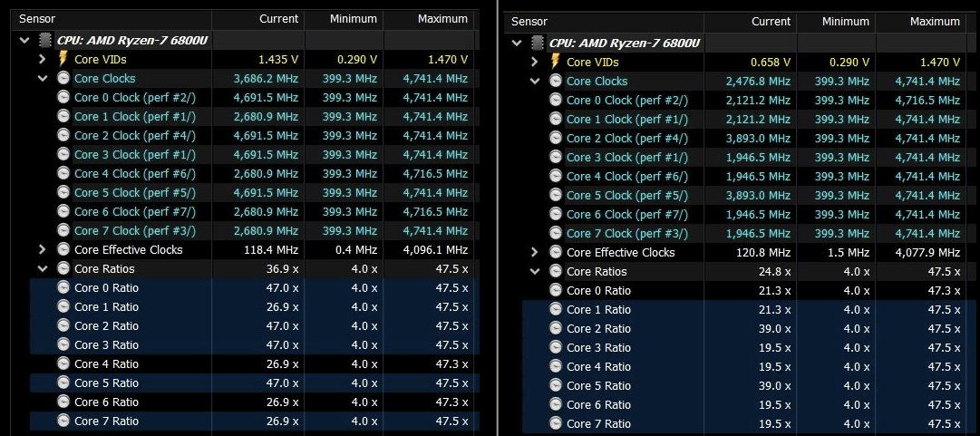Image resolution: width=980 pixels, height=436 pixels.
Task: Click right panel Core 5 Clock gauge icon
Action: pyautogui.click(x=556, y=196)
